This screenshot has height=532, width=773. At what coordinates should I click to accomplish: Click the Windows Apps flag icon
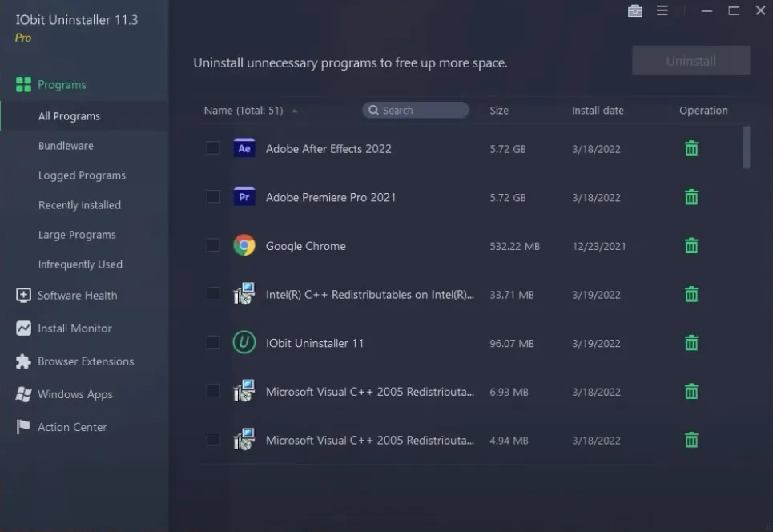pos(23,394)
